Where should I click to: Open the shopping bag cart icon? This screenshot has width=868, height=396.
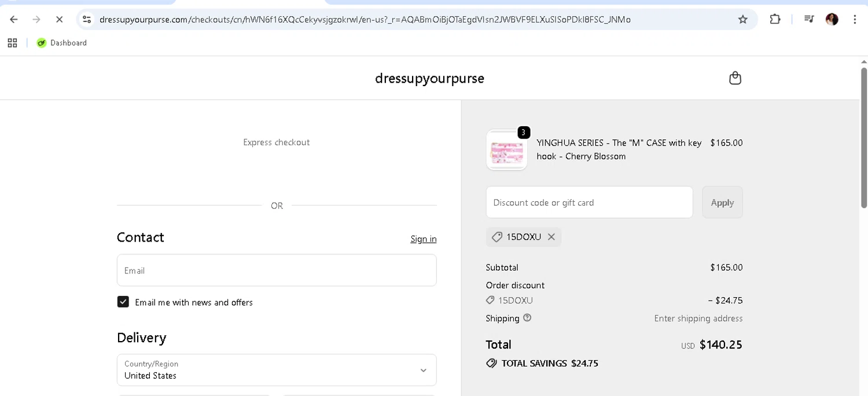click(735, 78)
